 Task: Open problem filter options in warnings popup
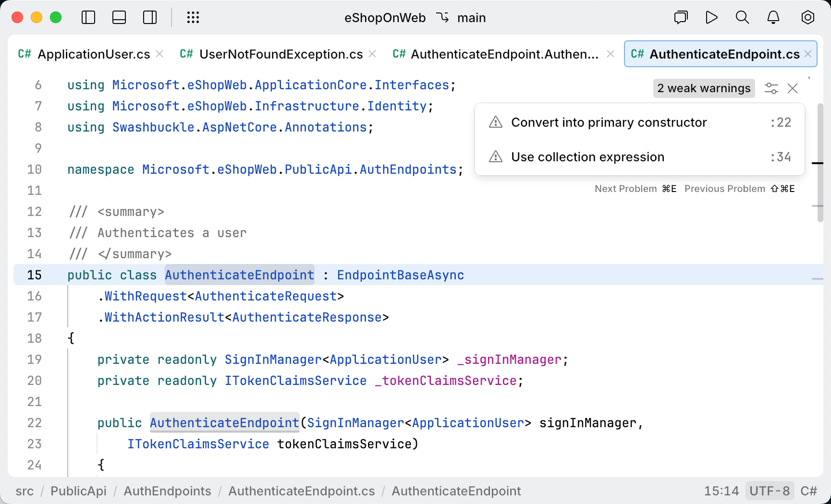(x=771, y=88)
